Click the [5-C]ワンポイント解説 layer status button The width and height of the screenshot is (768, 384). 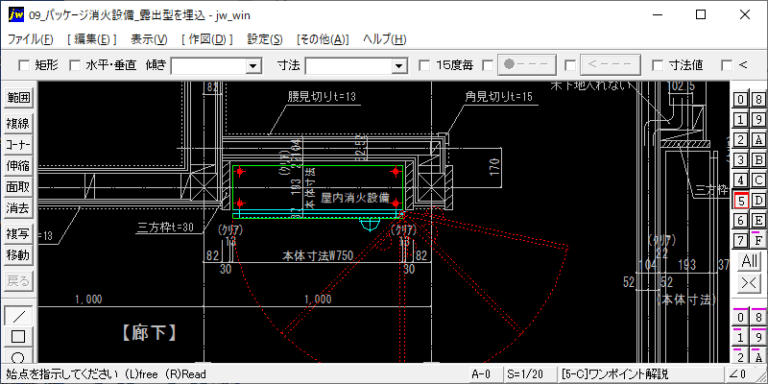point(640,375)
